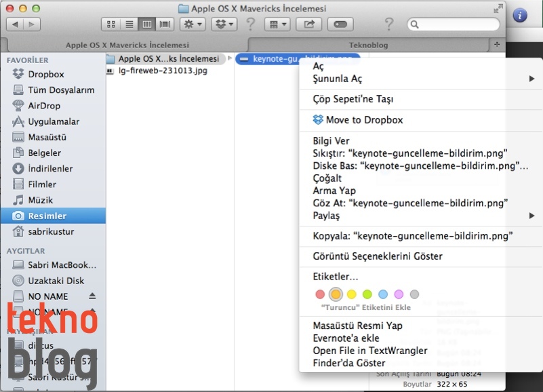This screenshot has width=543, height=392.
Task: Open the Dropbox toolbar dropdown
Action: pos(224,24)
